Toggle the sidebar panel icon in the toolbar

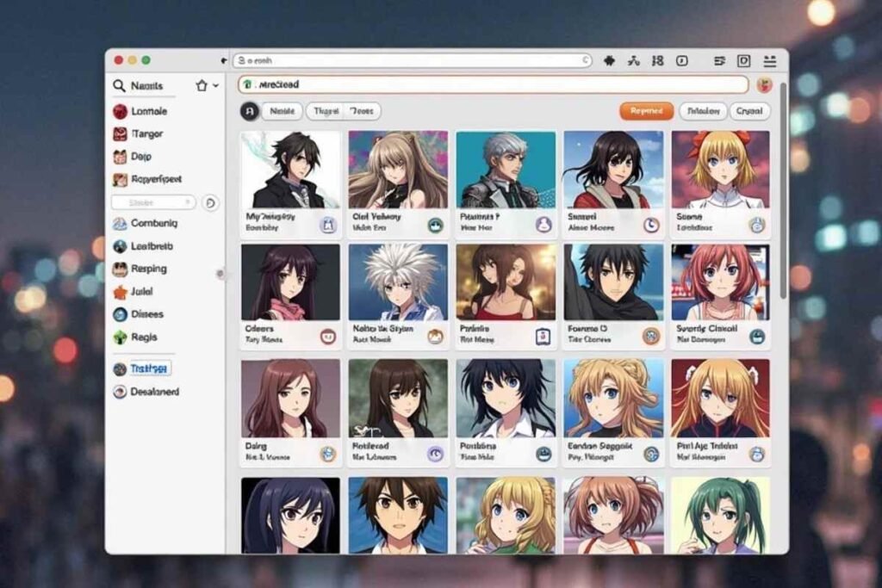tap(743, 61)
